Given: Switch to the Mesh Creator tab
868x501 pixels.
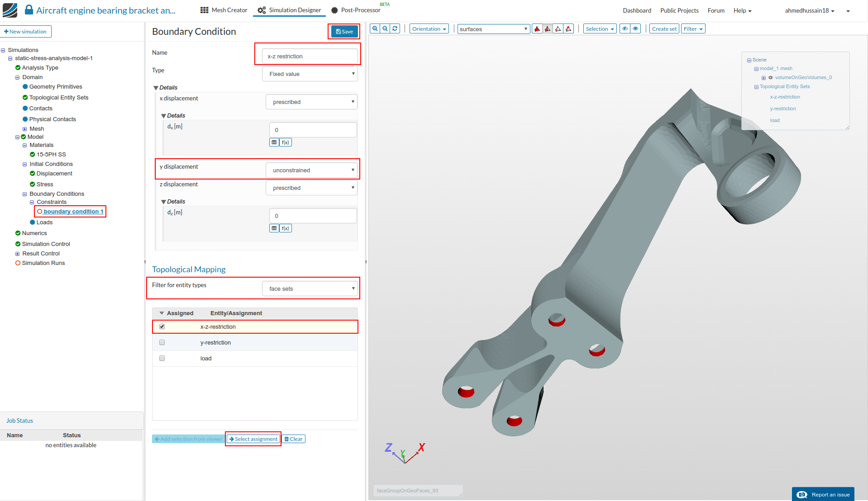Looking at the screenshot, I should pos(224,10).
